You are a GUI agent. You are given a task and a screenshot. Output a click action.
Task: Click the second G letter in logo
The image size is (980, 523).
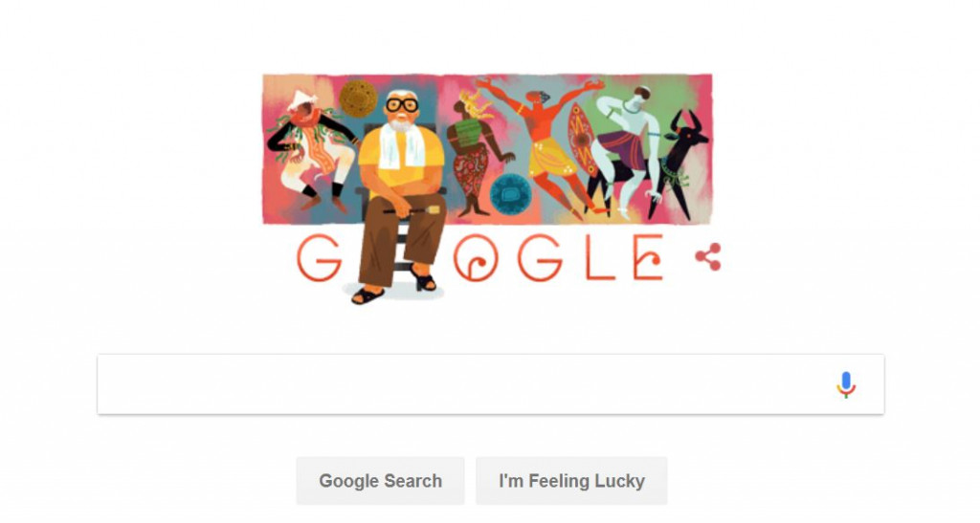pyautogui.click(x=540, y=258)
